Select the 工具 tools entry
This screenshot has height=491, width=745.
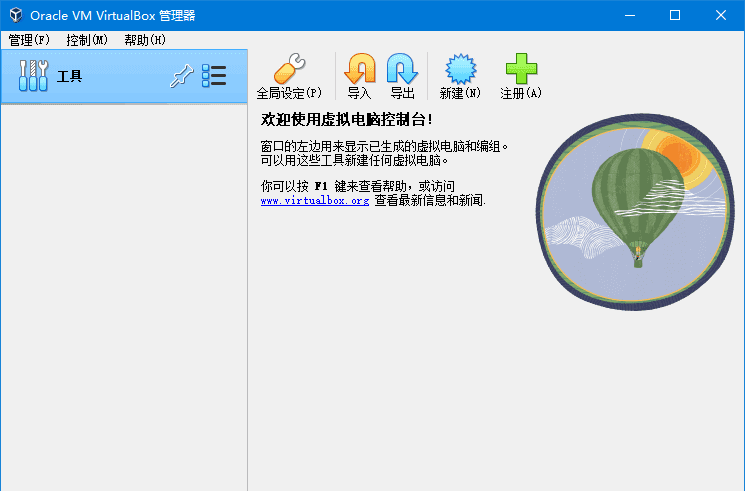124,76
